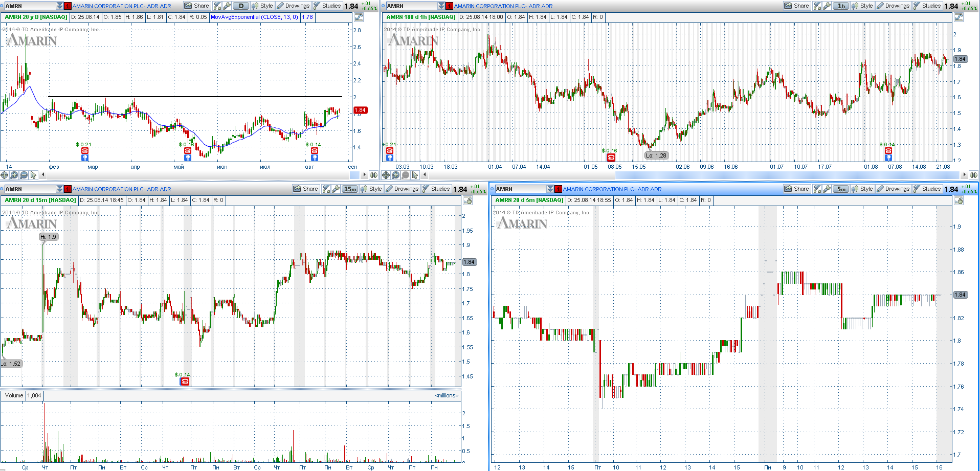
Task: Click red link color box in daily panel
Action: 68,6
